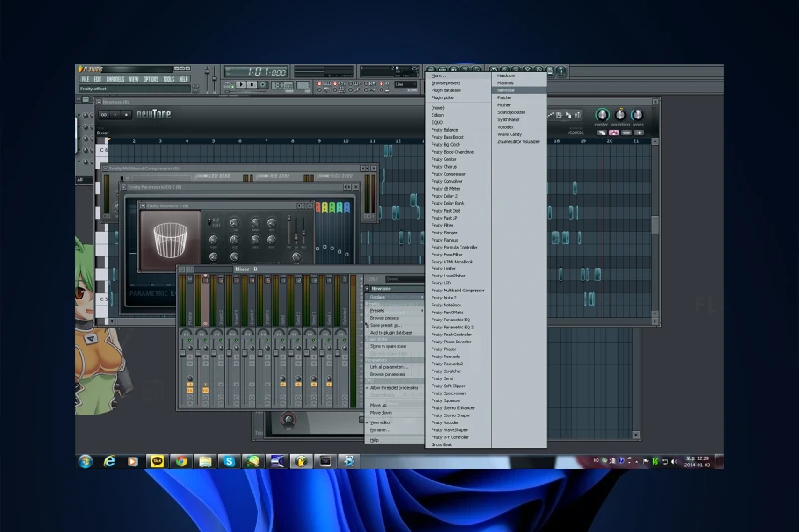Mute the Master track using its green LED
Viewport: 799px width, 532px height.
189,340
